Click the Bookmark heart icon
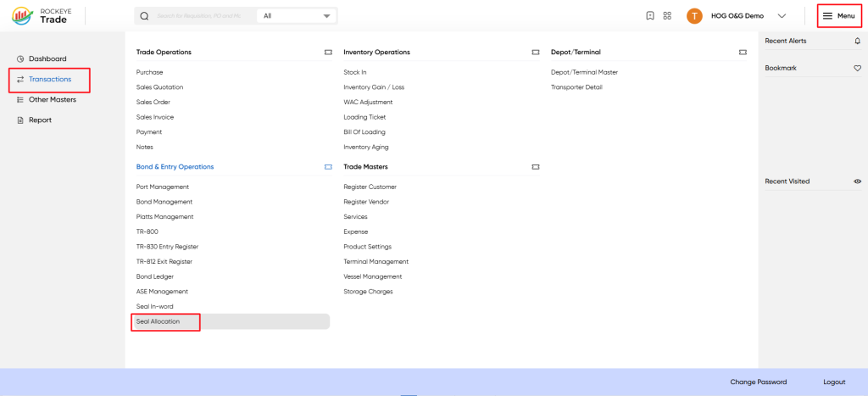 858,68
